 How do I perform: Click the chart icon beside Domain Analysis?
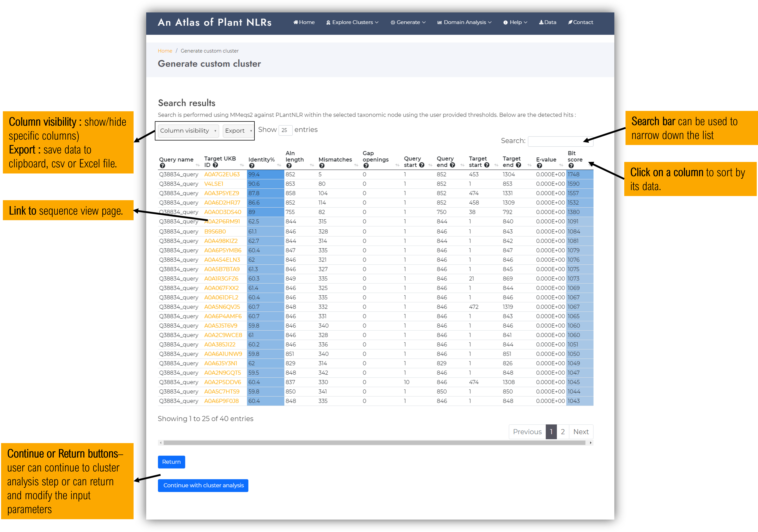click(x=440, y=22)
